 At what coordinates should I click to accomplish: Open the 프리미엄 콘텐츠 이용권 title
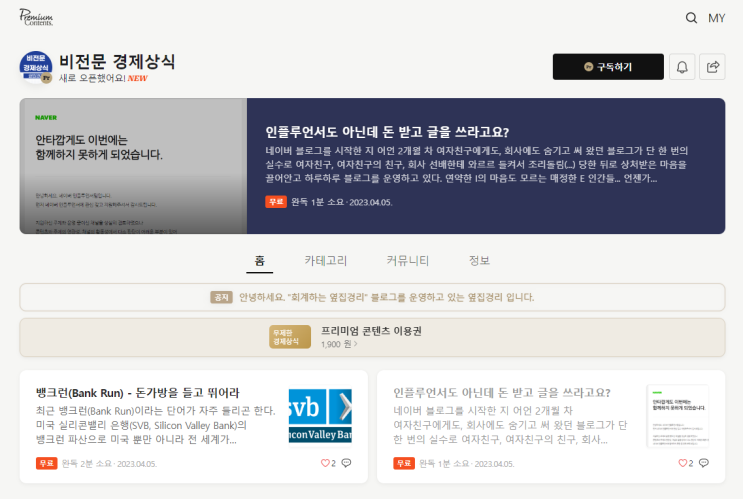371,331
